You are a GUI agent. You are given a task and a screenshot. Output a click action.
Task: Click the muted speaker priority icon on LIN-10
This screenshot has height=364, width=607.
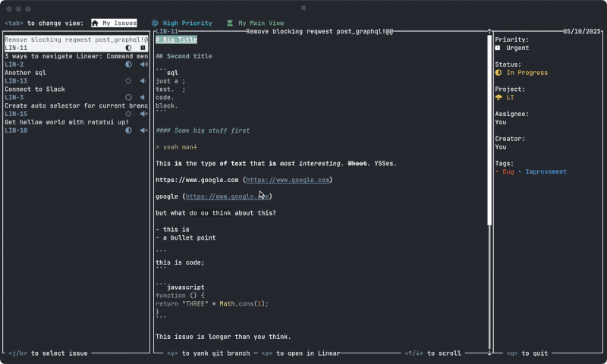pos(144,130)
